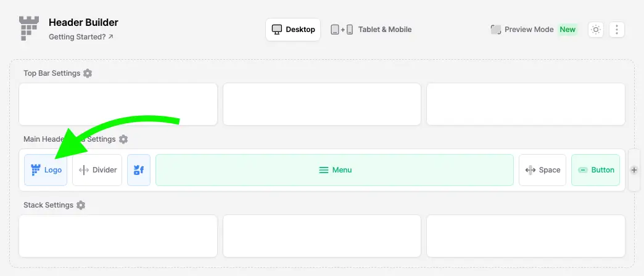Click the Header Builder castle logo
Screen dimensions: 644x276
pyautogui.click(x=29, y=28)
